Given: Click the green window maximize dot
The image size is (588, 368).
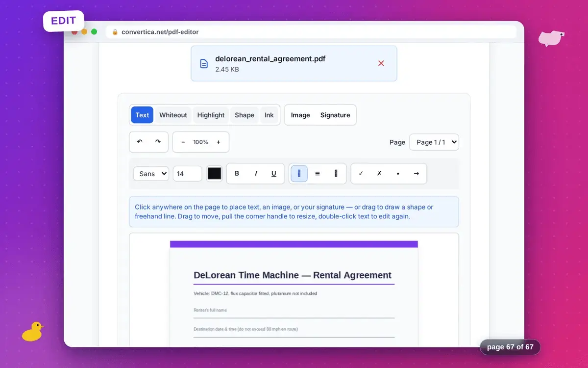Looking at the screenshot, I should point(94,32).
